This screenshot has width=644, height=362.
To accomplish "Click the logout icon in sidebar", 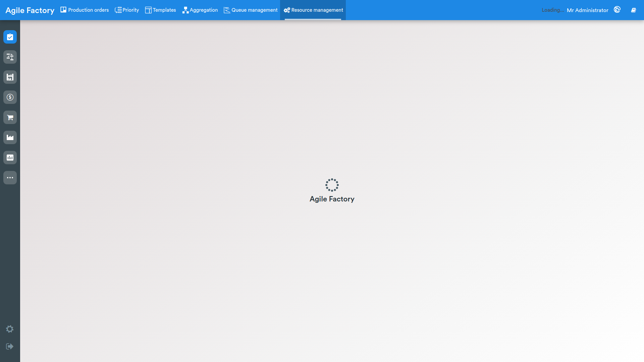I will tap(10, 346).
